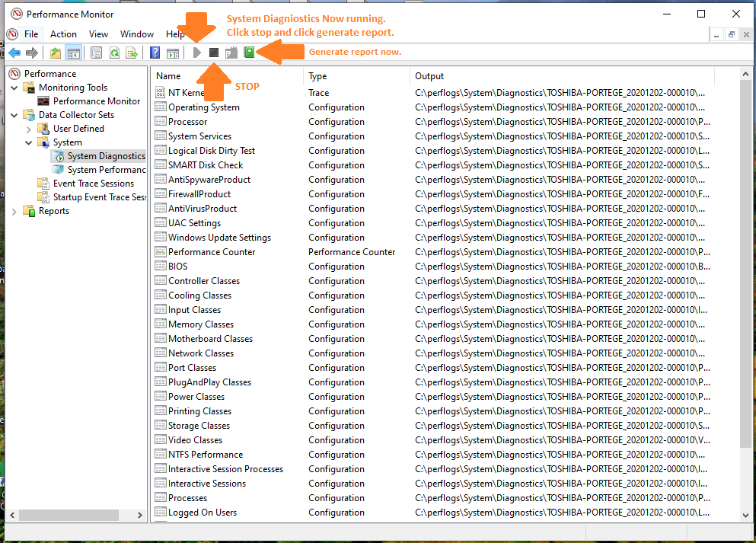This screenshot has height=543, width=756.
Task: Click the Logged On Users row icon
Action: tap(161, 512)
